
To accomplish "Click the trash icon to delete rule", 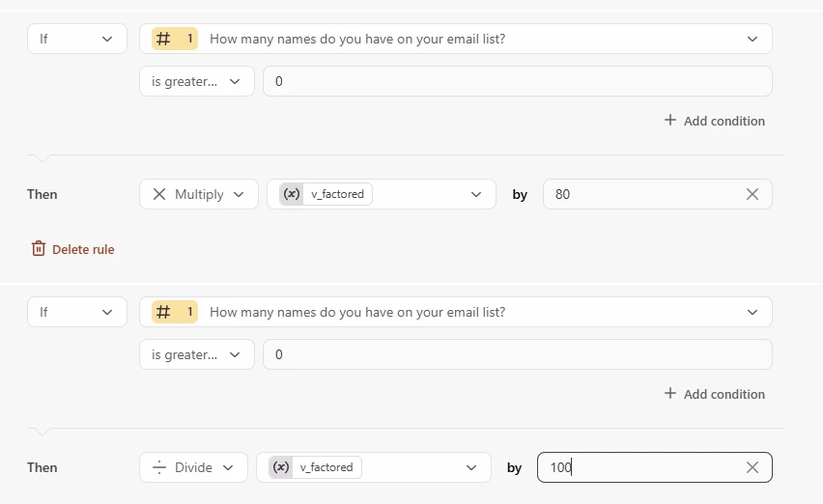I will tap(39, 249).
